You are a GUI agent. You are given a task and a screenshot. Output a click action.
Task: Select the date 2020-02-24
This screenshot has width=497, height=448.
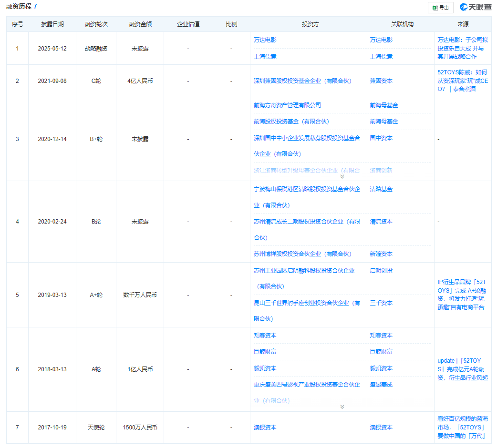[x=52, y=222]
